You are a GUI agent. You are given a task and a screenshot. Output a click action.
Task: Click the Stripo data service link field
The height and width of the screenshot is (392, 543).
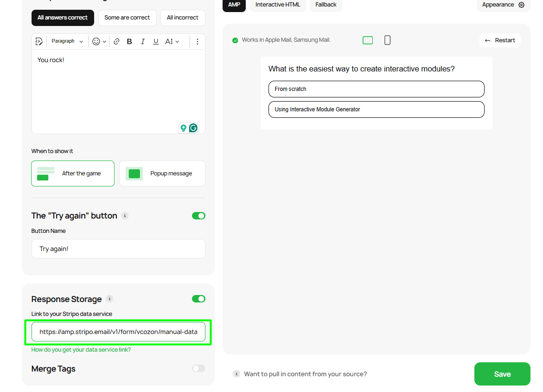pos(118,332)
